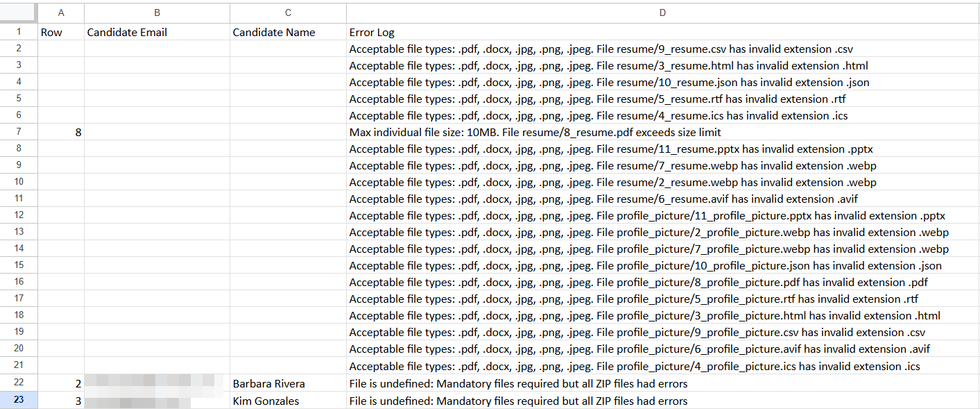The width and height of the screenshot is (980, 409).
Task: Select row 23 header
Action: coord(19,401)
